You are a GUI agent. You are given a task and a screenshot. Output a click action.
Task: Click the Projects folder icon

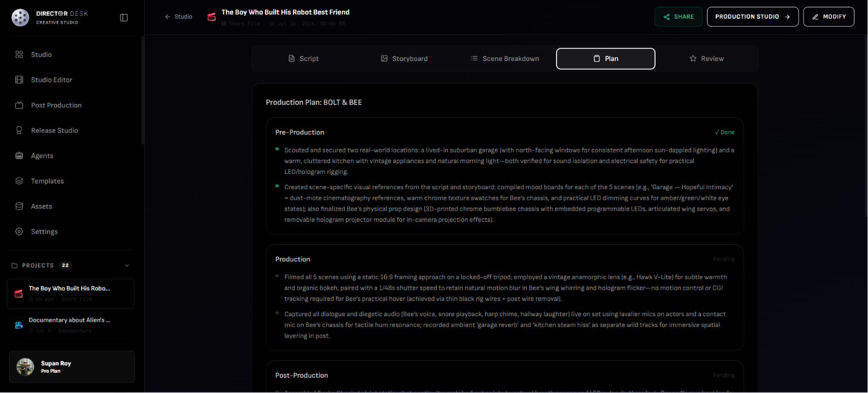pyautogui.click(x=15, y=265)
